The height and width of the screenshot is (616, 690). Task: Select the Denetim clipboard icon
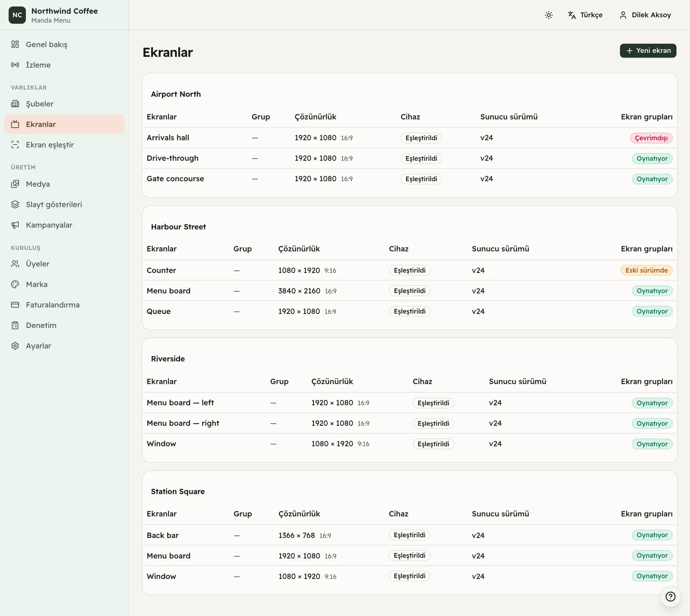pos(15,325)
